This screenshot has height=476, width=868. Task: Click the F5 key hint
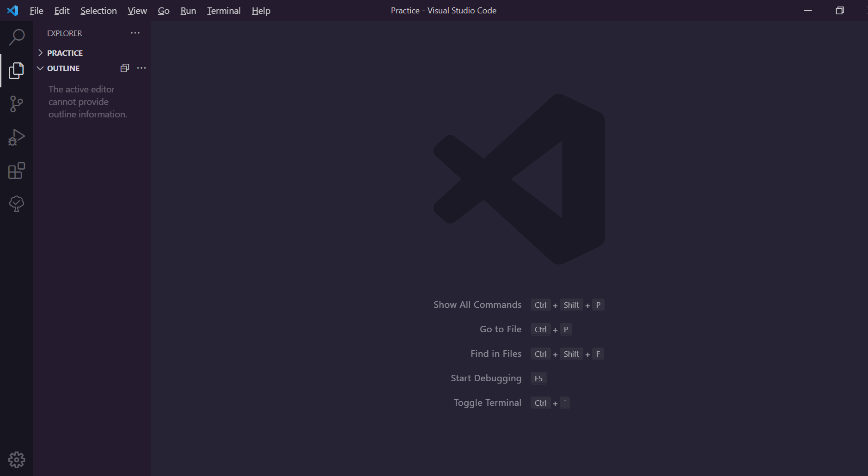[538, 378]
